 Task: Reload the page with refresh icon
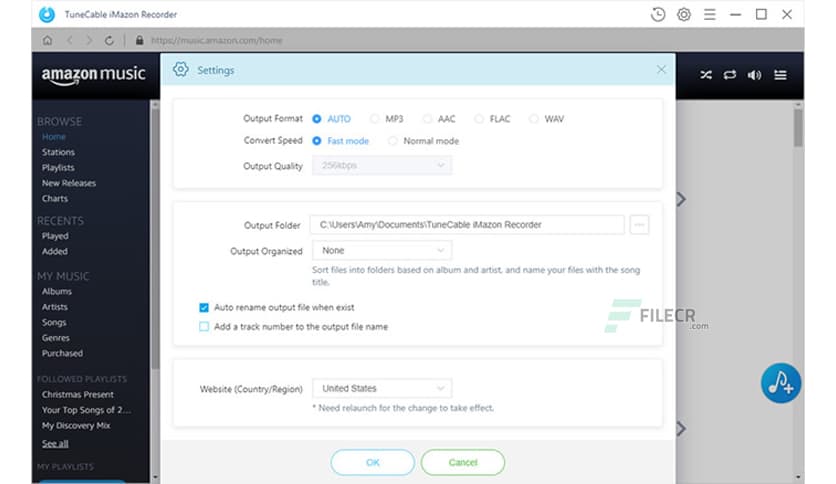coord(108,41)
